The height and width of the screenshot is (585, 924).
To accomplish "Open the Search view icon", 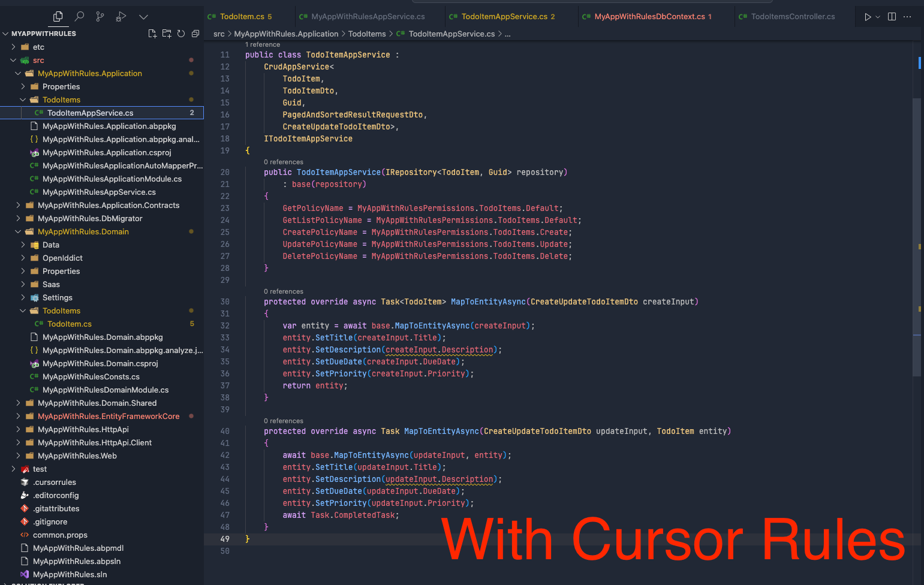I will (x=79, y=17).
